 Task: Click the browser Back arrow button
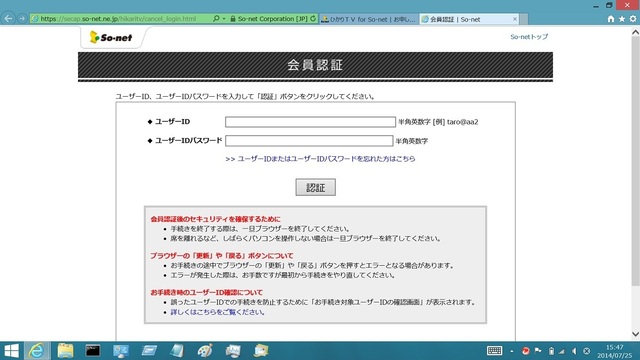click(x=8, y=18)
